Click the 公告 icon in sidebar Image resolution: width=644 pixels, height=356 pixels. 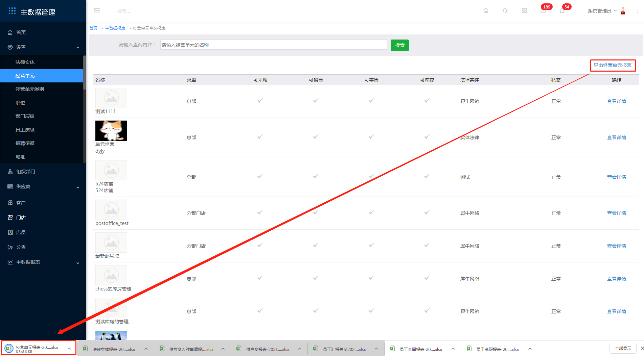point(10,247)
